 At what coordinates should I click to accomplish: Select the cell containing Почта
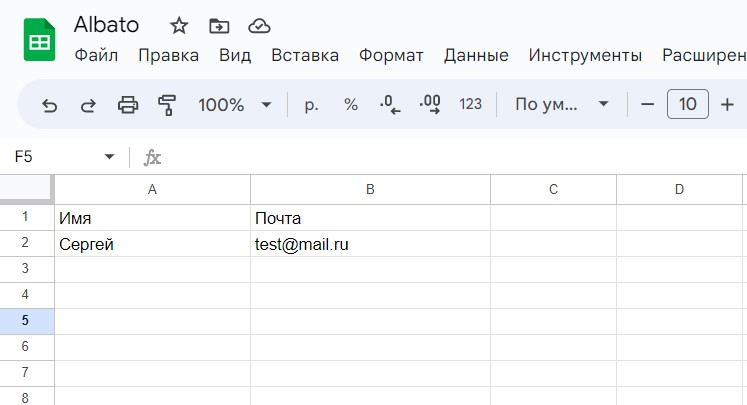[370, 218]
